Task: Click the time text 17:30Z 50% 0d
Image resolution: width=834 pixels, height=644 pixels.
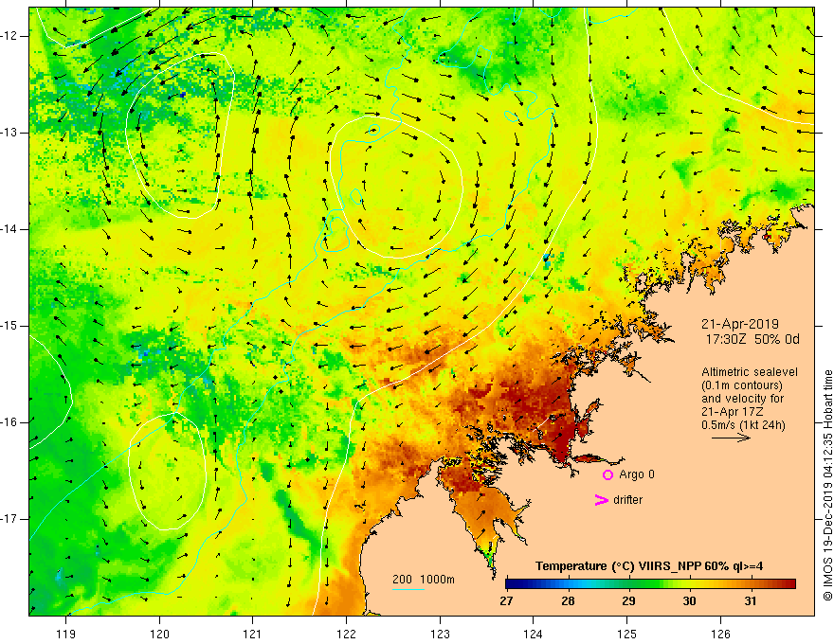Action: pos(752,339)
